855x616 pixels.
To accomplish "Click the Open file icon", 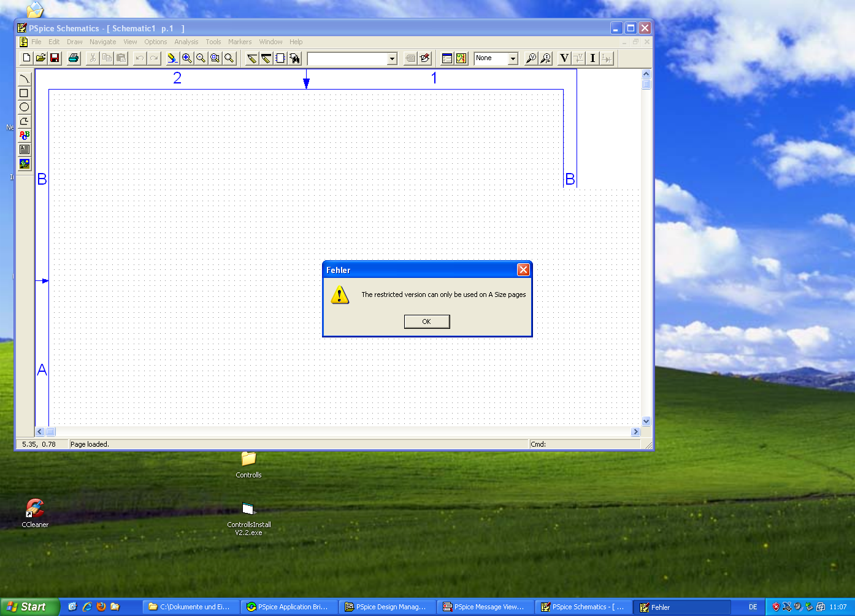I will [40, 58].
